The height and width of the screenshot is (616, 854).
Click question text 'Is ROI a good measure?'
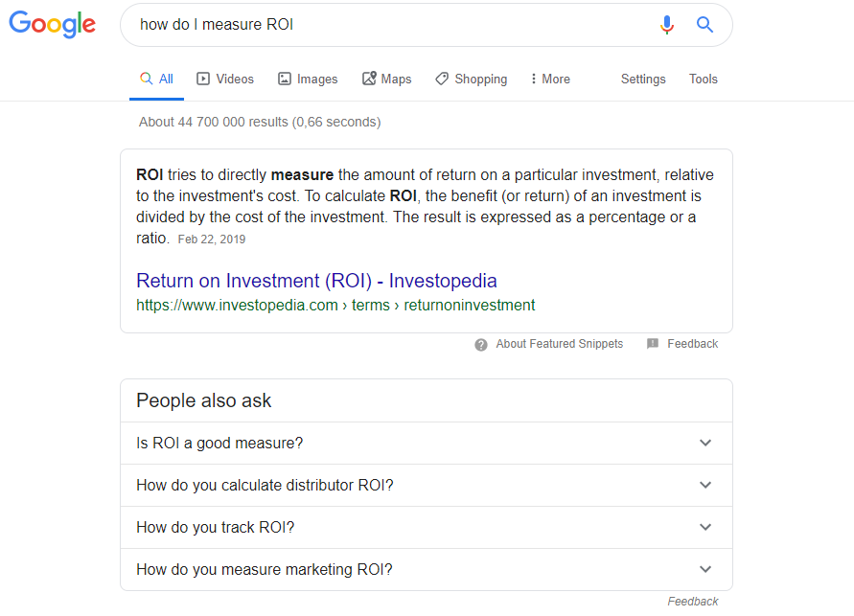219,444
